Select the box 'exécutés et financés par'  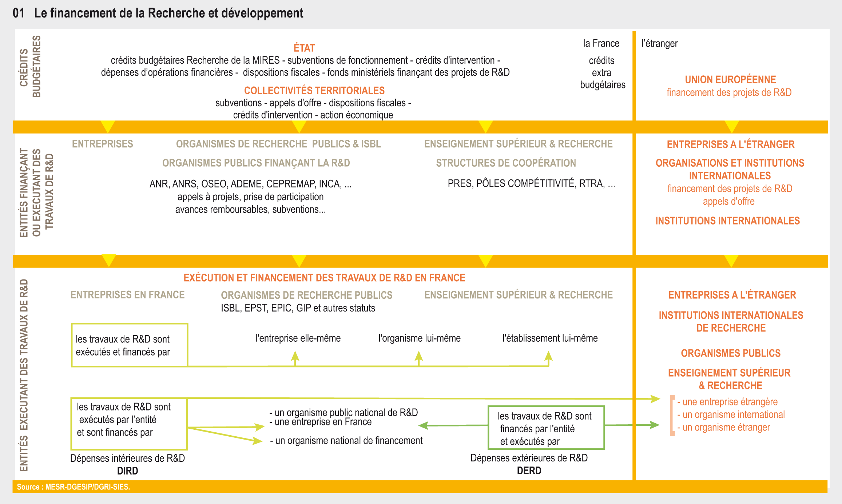130,345
